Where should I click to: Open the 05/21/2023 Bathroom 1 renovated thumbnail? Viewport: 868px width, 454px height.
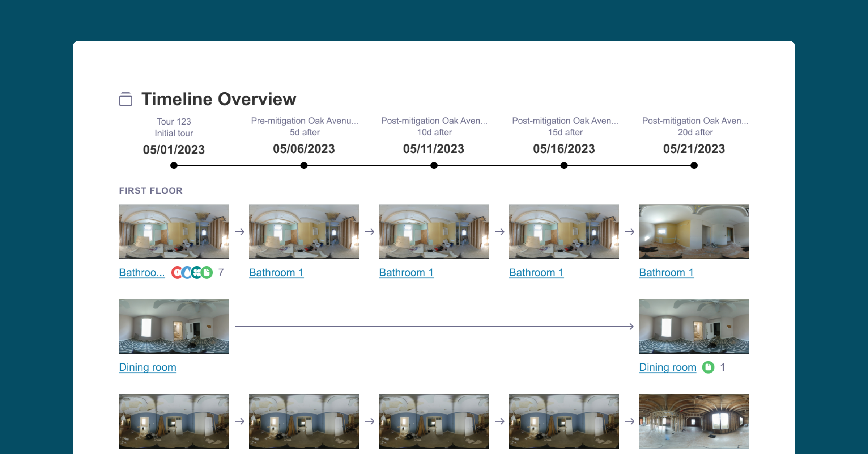click(694, 232)
